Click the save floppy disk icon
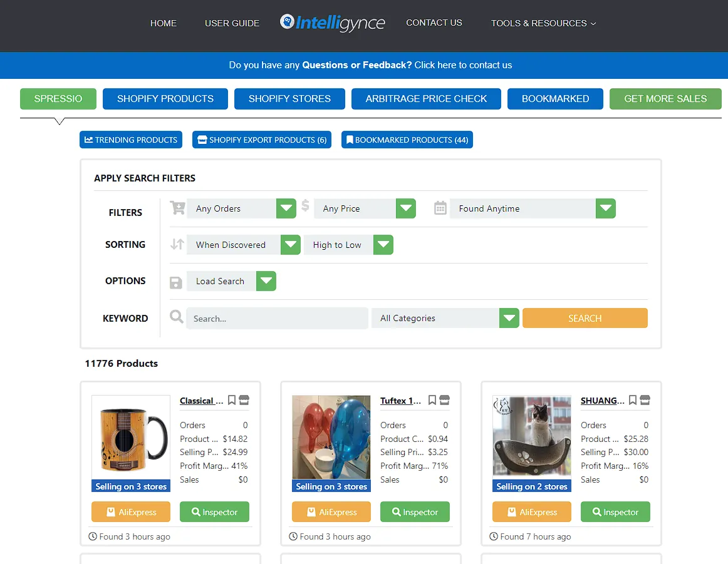728x564 pixels. 176,283
